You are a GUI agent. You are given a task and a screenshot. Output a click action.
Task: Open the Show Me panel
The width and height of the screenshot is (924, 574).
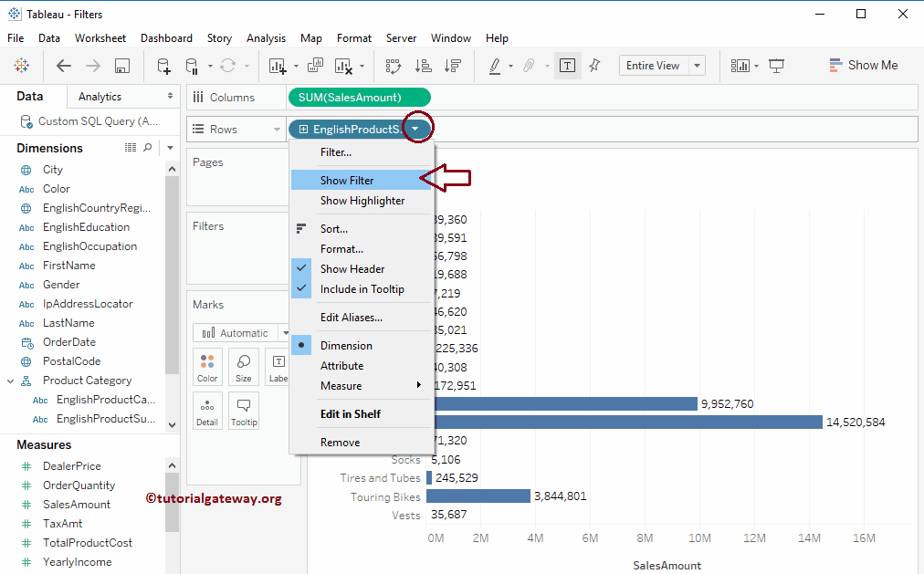point(864,66)
